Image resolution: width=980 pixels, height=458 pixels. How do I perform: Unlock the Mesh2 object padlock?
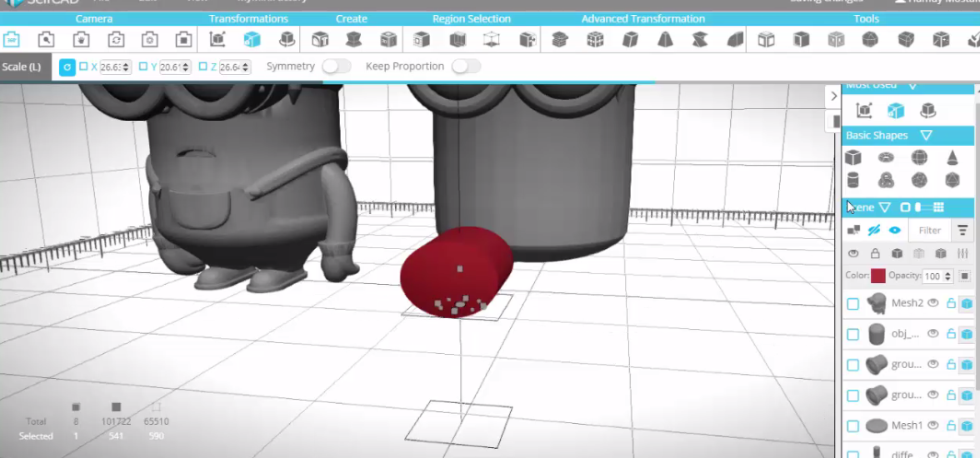tap(951, 303)
